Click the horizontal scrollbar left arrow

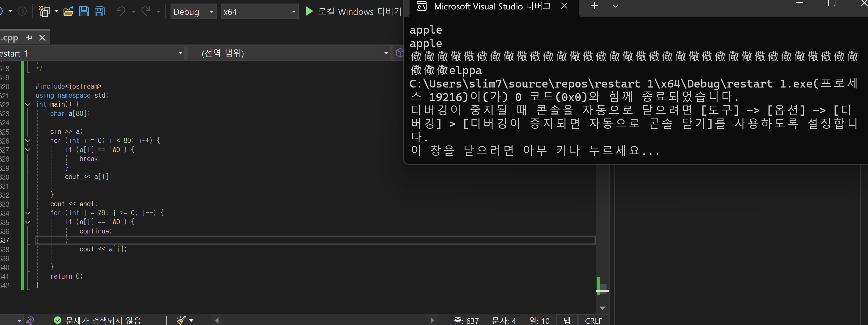pos(217,320)
